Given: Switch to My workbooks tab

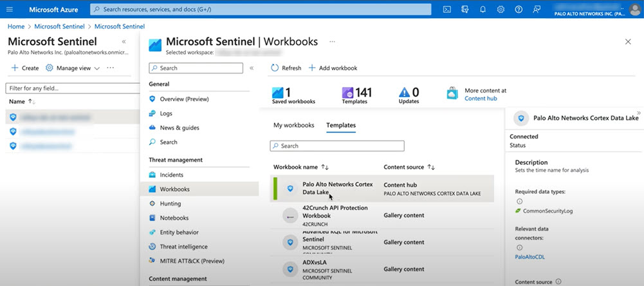Looking at the screenshot, I should pyautogui.click(x=293, y=126).
